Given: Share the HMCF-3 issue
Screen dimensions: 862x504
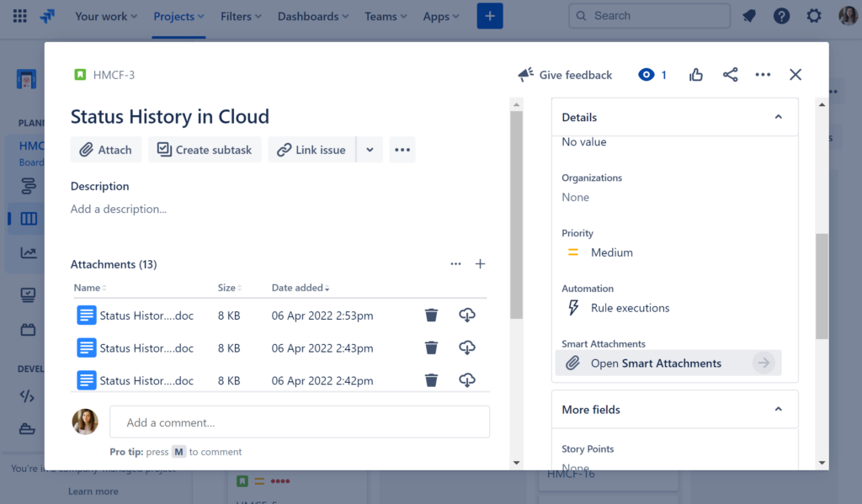Looking at the screenshot, I should 730,74.
